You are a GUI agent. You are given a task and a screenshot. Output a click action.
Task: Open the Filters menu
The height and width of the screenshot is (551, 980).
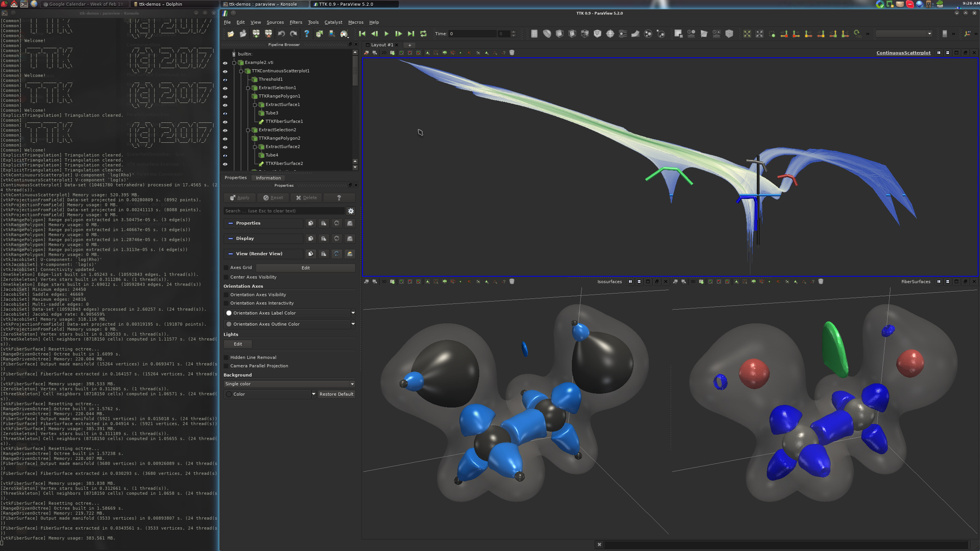(296, 22)
